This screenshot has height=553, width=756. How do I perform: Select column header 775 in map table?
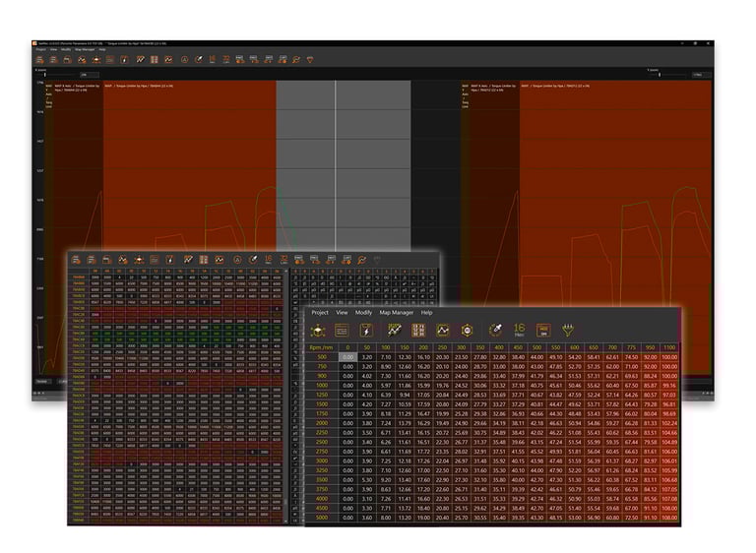(631, 347)
